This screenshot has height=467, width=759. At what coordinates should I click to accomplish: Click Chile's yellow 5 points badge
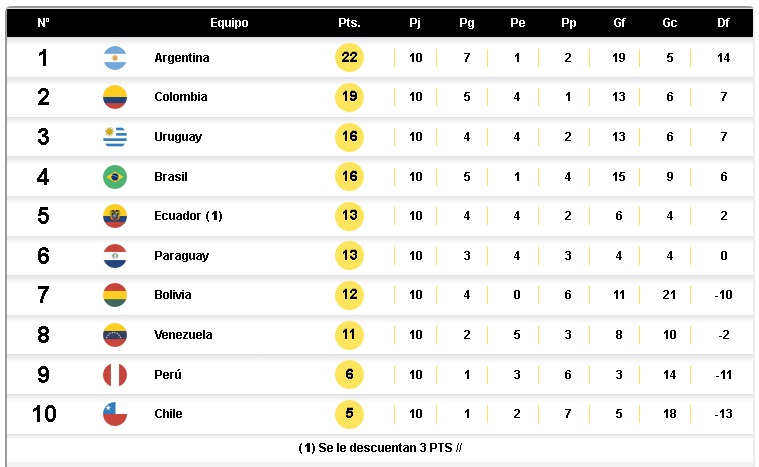pos(349,414)
